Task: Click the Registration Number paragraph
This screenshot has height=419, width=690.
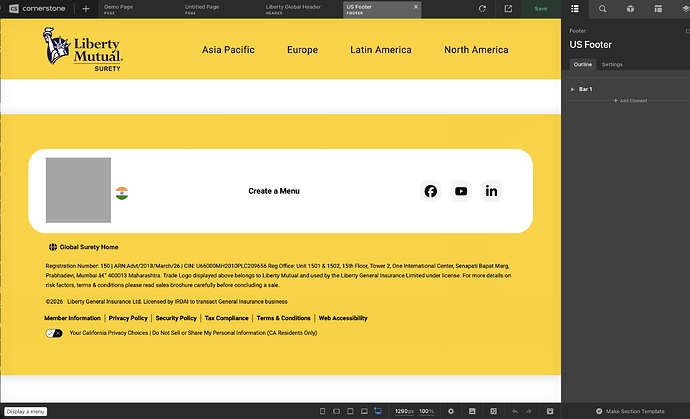Action: (x=278, y=276)
